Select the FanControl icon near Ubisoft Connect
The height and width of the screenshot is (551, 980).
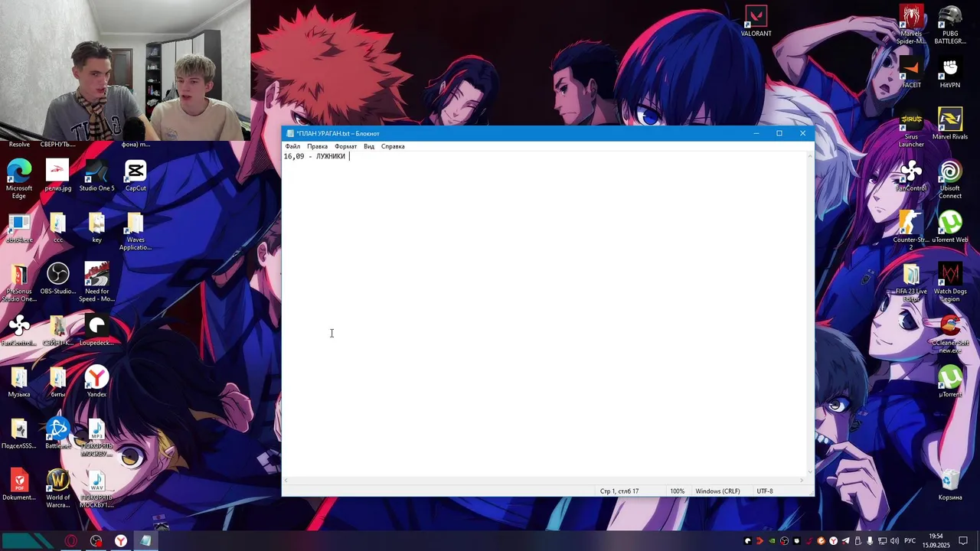click(911, 176)
